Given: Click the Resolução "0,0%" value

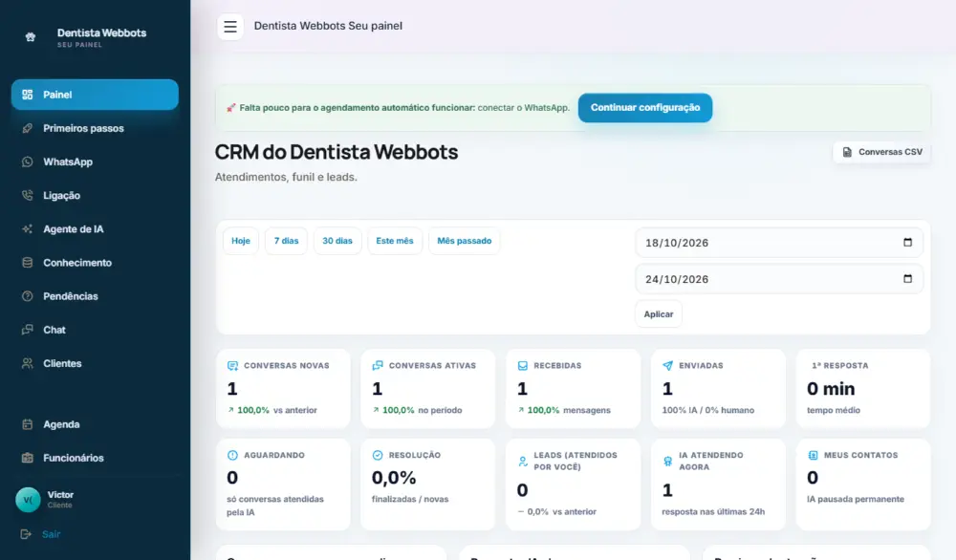Looking at the screenshot, I should point(394,478).
